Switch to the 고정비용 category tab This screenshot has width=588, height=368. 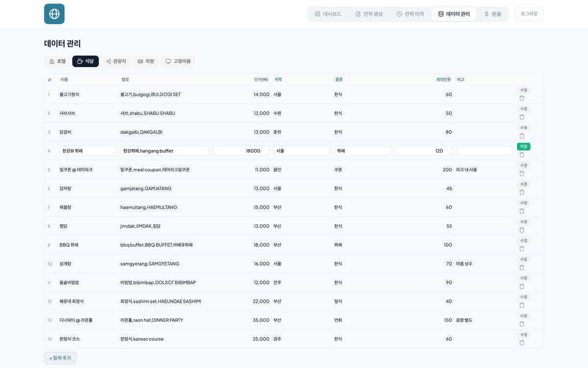[x=178, y=61]
